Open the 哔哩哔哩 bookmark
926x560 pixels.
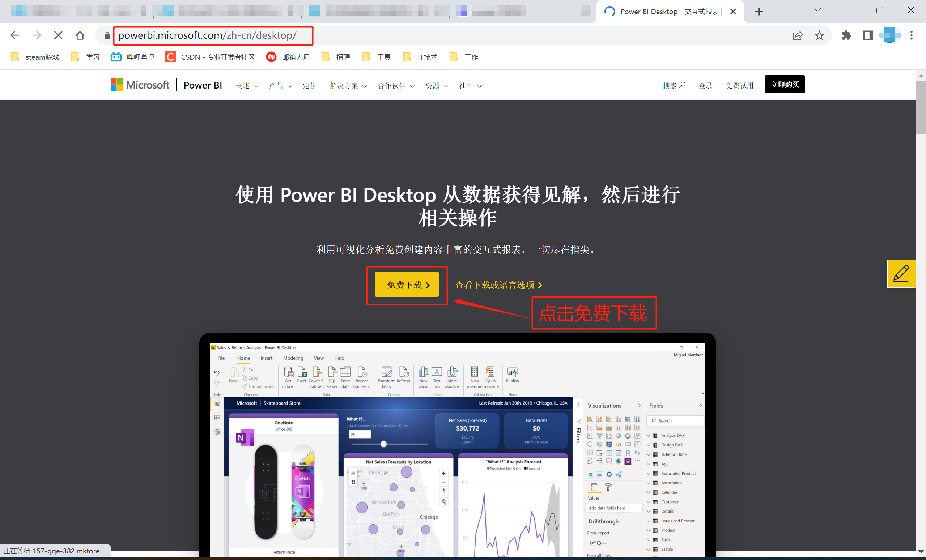pos(132,57)
